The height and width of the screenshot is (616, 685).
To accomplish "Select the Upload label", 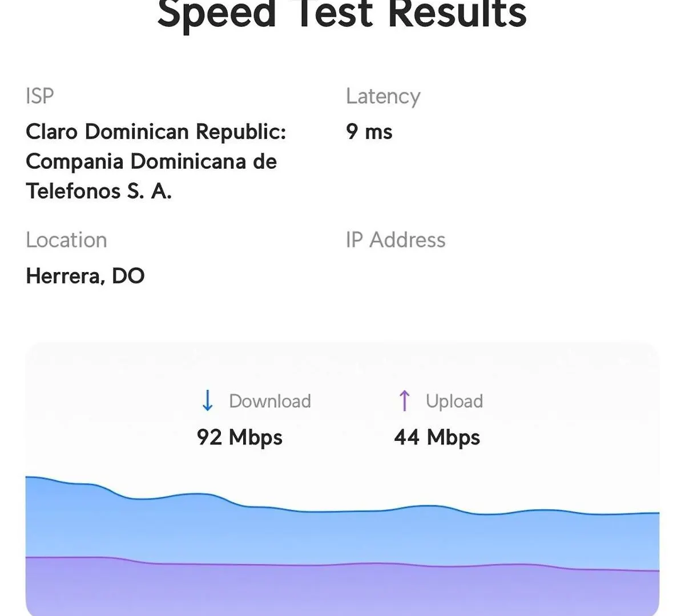I will [x=454, y=402].
